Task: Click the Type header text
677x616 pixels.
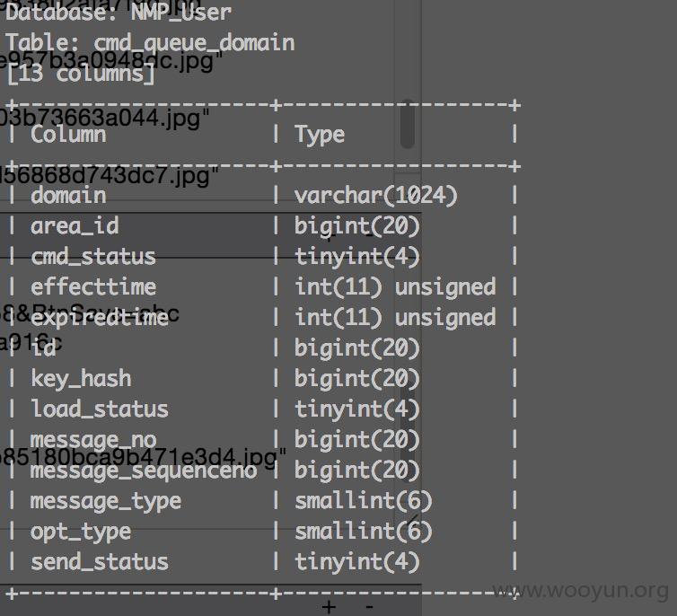Action: click(x=320, y=135)
